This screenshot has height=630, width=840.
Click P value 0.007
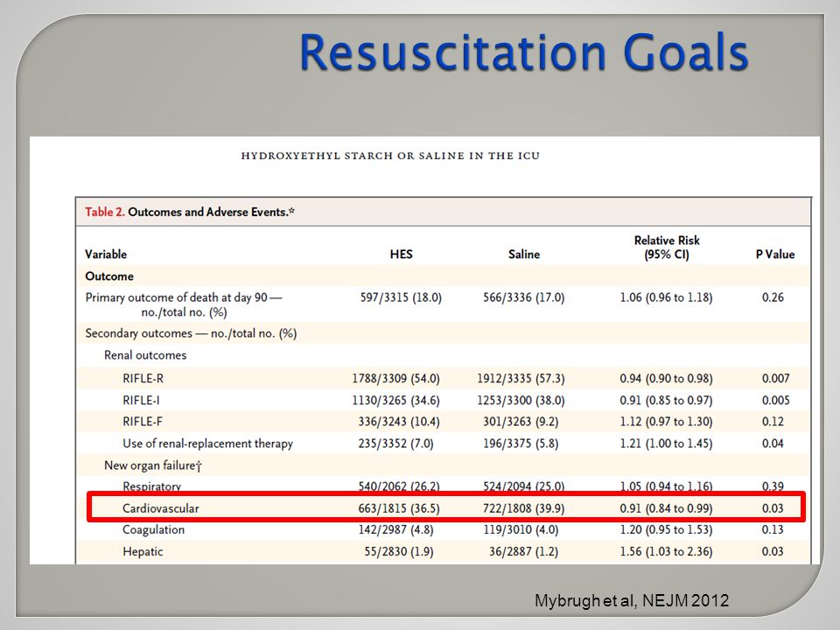tap(776, 378)
